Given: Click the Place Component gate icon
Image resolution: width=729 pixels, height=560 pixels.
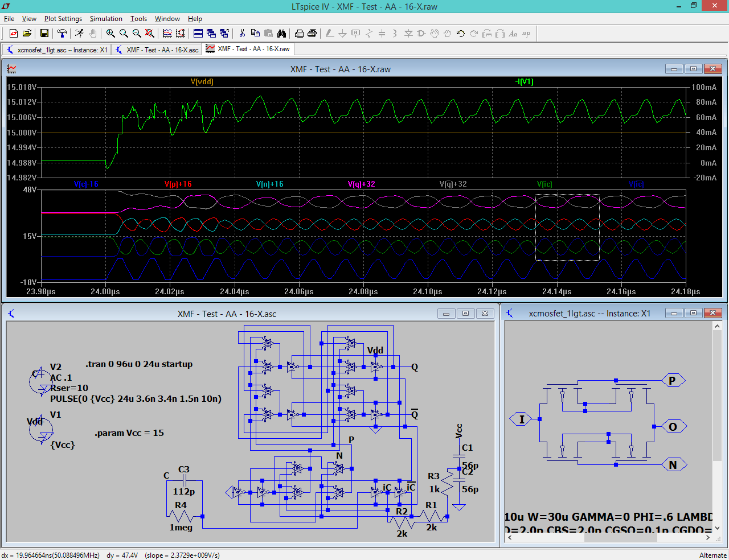Looking at the screenshot, I should 421,34.
